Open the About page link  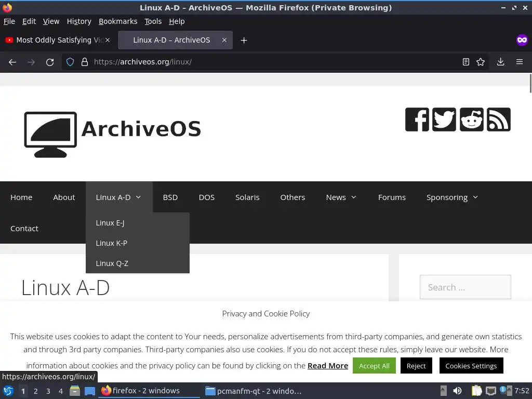[64, 197]
